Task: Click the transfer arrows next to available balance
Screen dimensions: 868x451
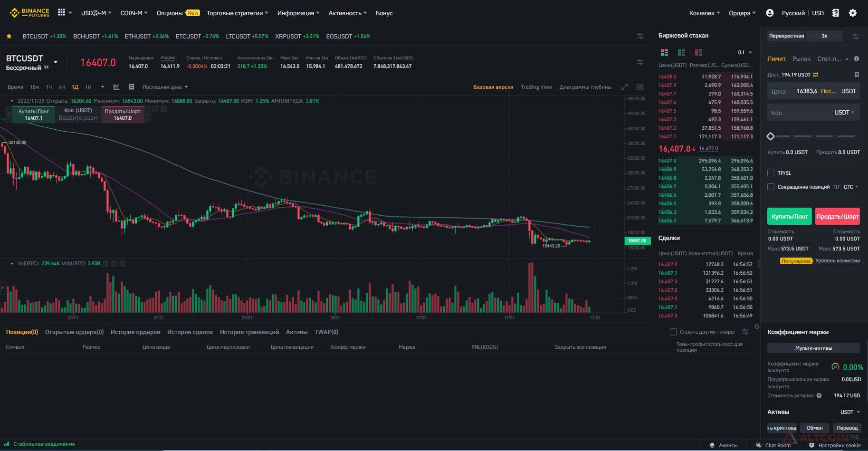Action: point(816,75)
